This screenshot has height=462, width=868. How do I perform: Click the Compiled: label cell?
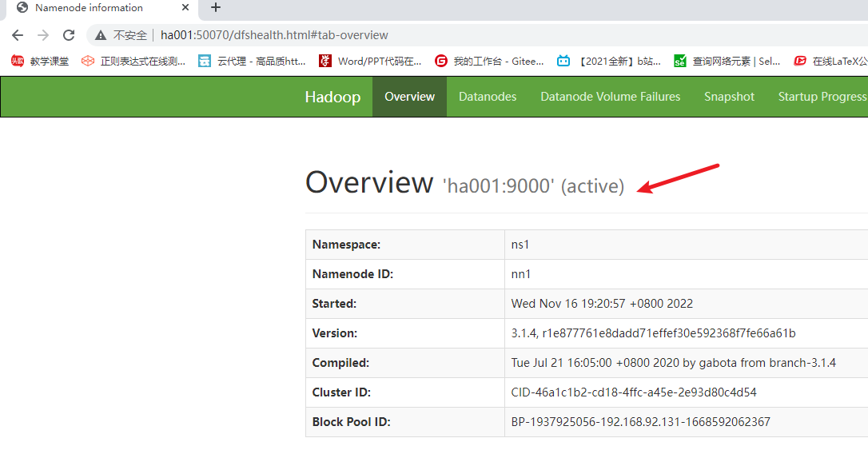click(405, 363)
